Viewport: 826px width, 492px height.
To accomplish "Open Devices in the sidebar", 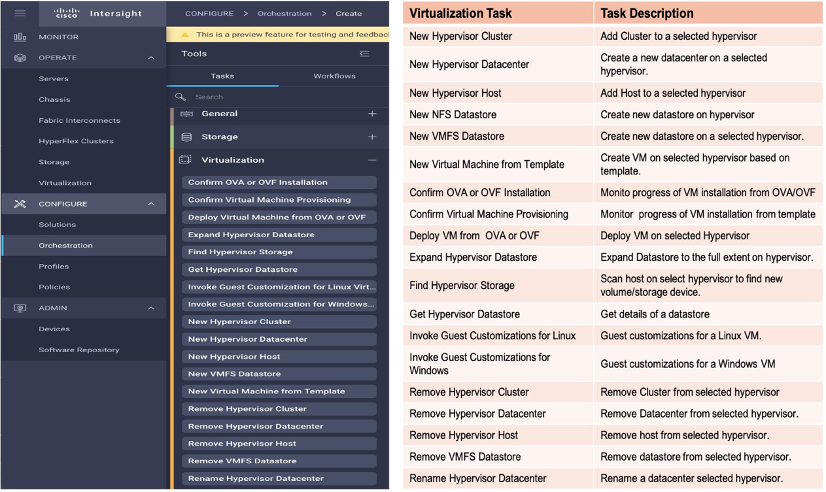I will tap(54, 329).
